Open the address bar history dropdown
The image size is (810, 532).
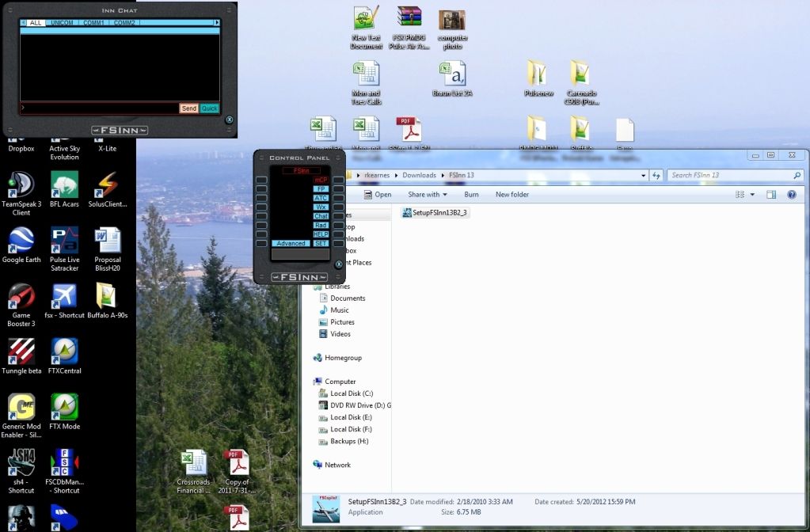pos(643,176)
